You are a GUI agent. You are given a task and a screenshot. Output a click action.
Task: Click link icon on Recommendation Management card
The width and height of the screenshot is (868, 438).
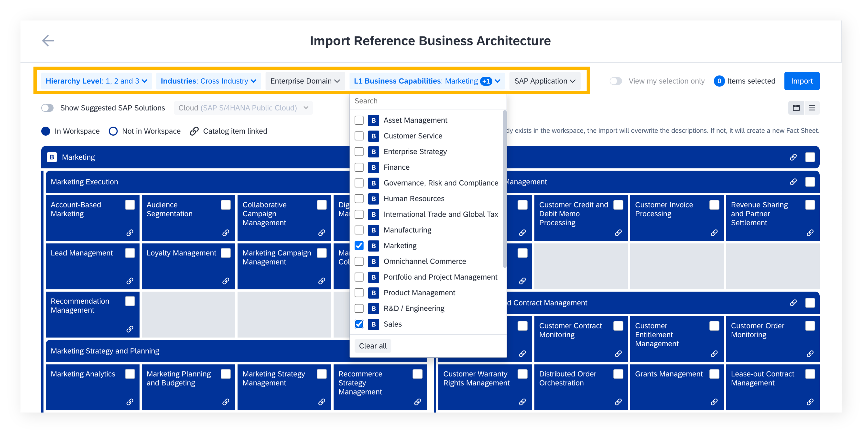(x=130, y=329)
